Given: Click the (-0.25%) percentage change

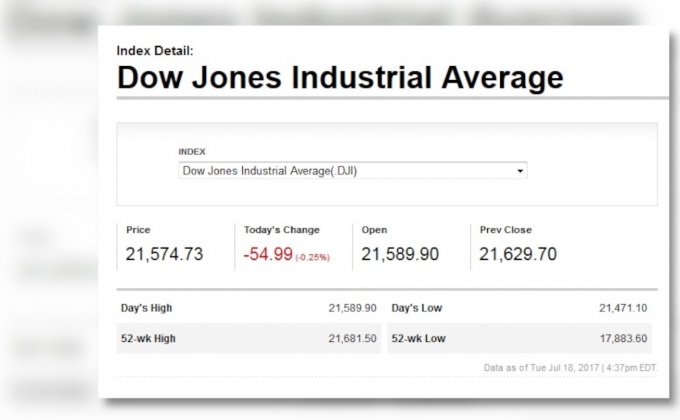Looking at the screenshot, I should point(313,257).
